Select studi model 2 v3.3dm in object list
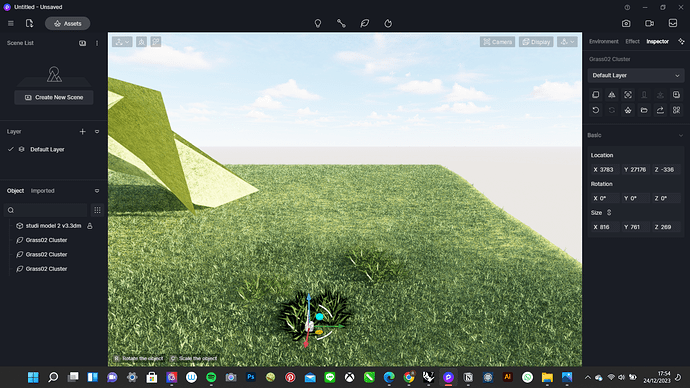Viewport: 690px width, 388px height. tap(53, 226)
